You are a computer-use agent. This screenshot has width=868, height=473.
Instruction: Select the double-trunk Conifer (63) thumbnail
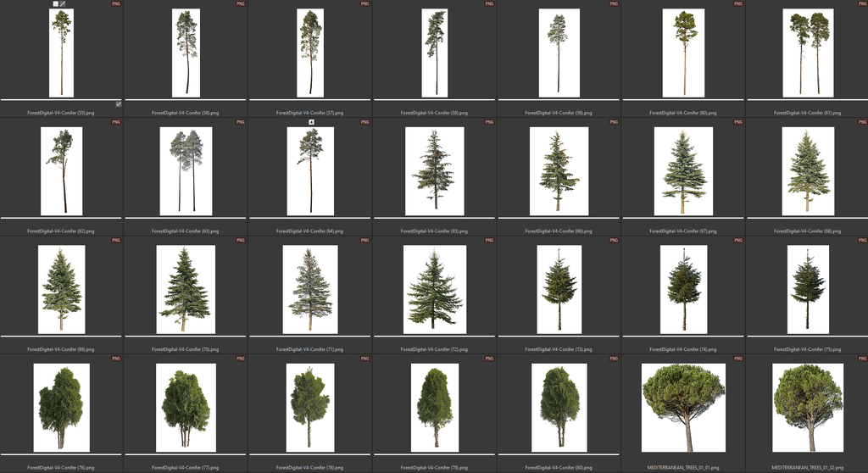click(x=186, y=170)
